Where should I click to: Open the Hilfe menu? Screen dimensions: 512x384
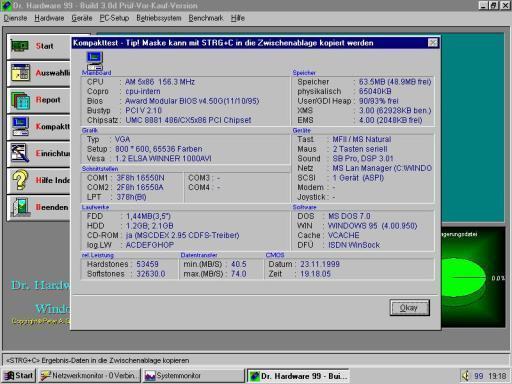[x=238, y=18]
